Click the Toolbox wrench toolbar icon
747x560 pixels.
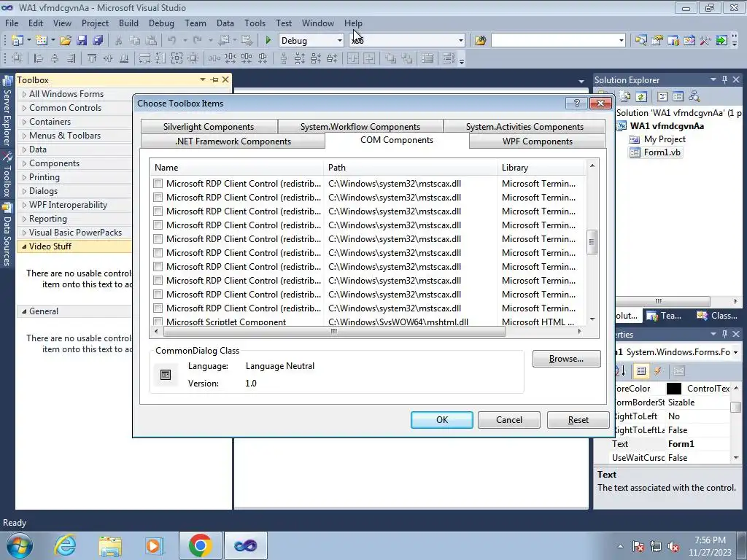(705, 41)
